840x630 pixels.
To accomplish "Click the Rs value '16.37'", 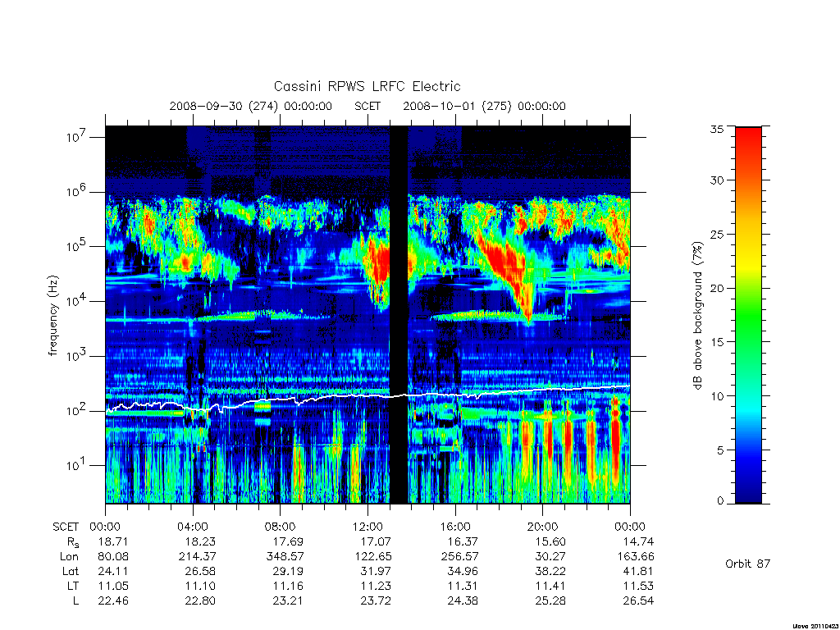I will (x=463, y=541).
